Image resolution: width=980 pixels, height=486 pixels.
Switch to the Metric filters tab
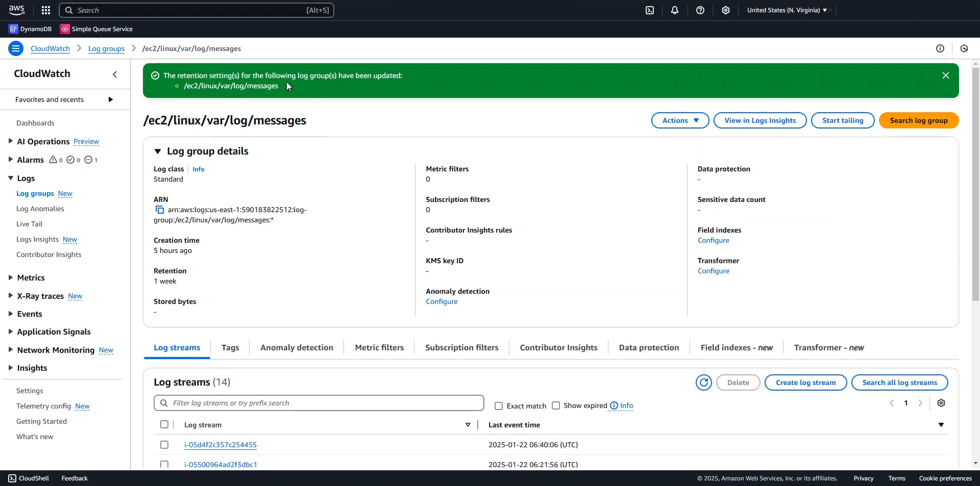[x=379, y=348]
